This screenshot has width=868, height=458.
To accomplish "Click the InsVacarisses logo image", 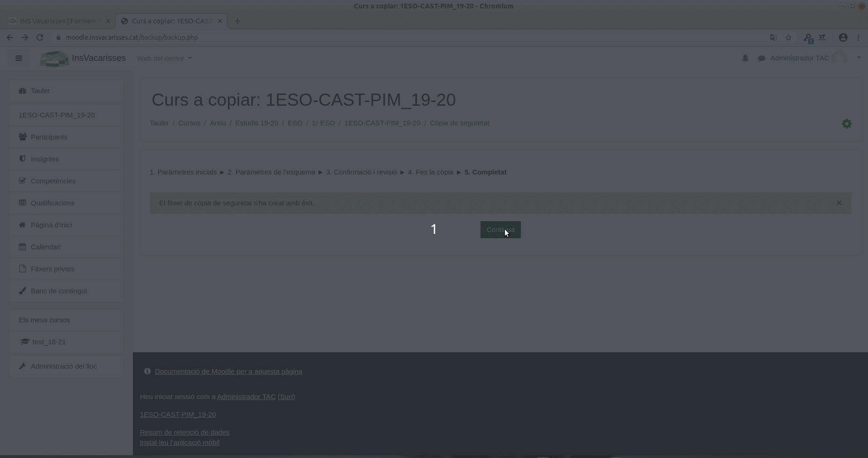I will 55,58.
